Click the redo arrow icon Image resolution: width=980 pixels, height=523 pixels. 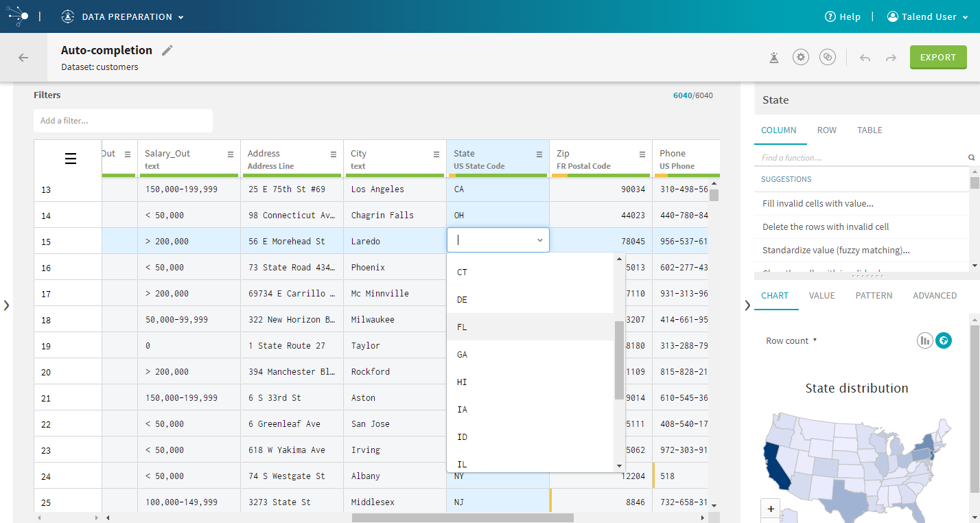point(891,58)
